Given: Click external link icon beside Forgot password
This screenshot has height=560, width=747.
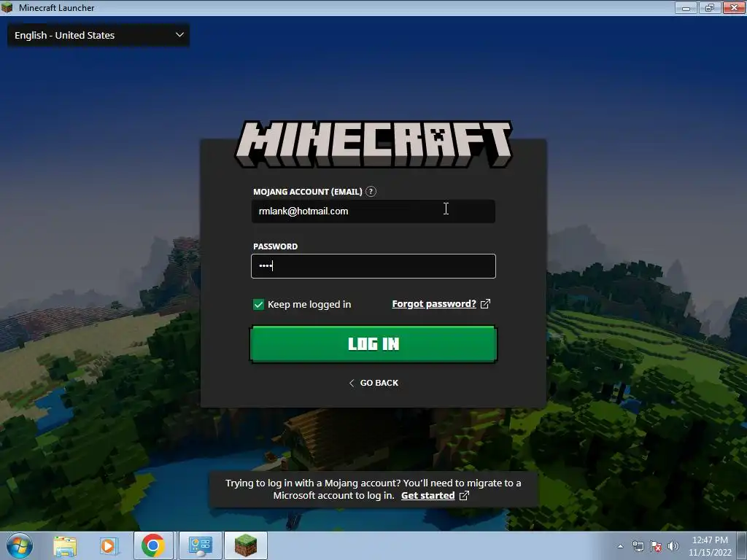Looking at the screenshot, I should [485, 304].
